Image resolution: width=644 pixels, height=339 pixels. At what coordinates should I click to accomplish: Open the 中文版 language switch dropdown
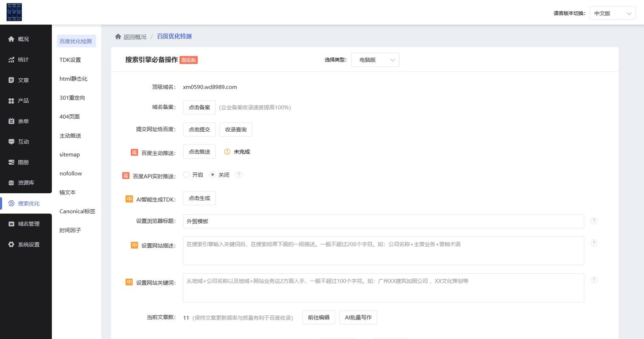[x=612, y=13]
